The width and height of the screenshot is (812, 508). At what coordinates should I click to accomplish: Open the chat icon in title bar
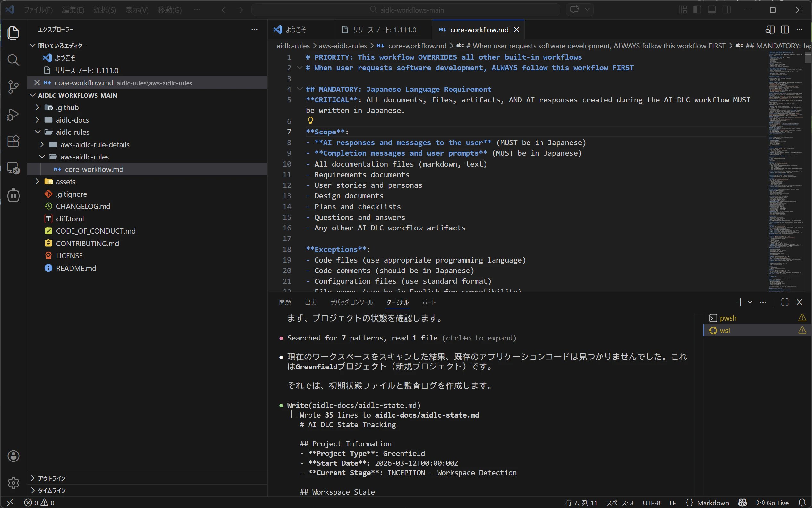coord(574,10)
